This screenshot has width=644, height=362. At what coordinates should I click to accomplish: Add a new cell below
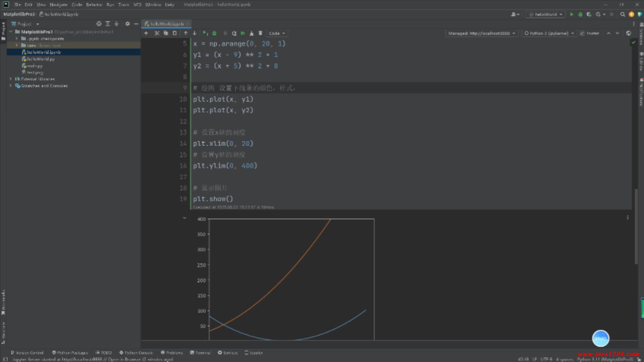click(x=146, y=33)
